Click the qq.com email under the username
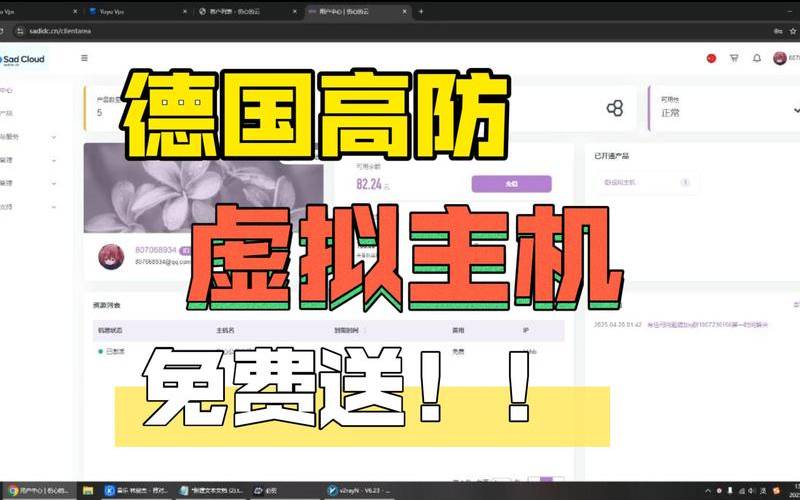 point(162,262)
